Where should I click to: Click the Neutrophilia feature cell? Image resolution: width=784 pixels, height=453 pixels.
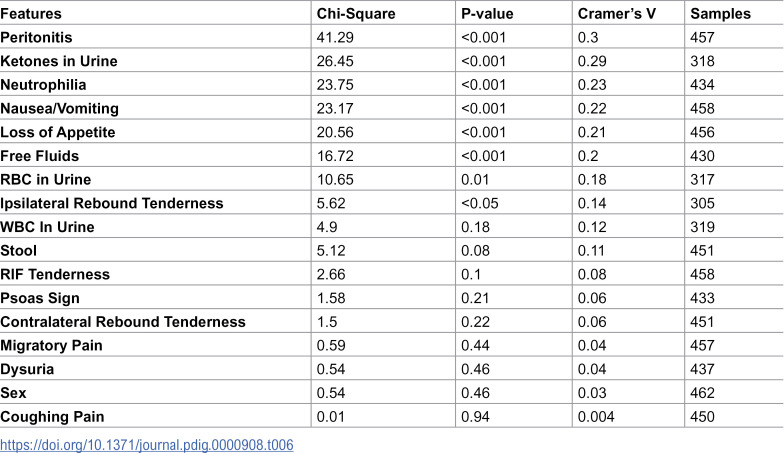[44, 84]
